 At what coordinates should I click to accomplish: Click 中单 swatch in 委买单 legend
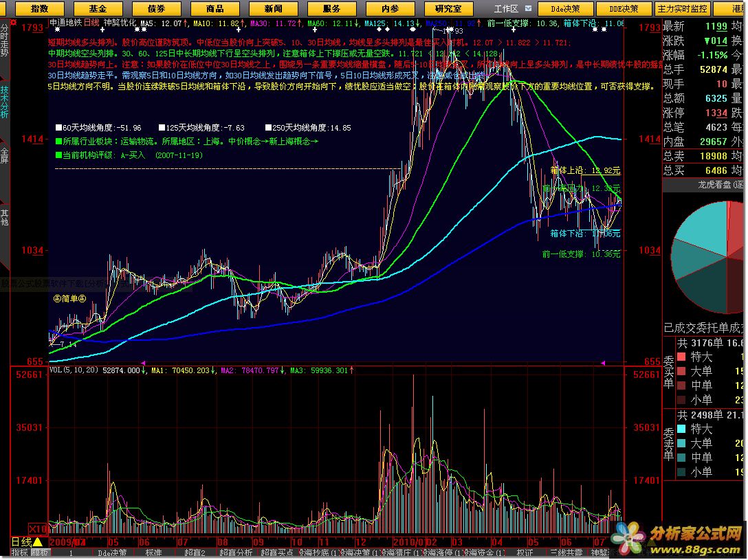(681, 385)
